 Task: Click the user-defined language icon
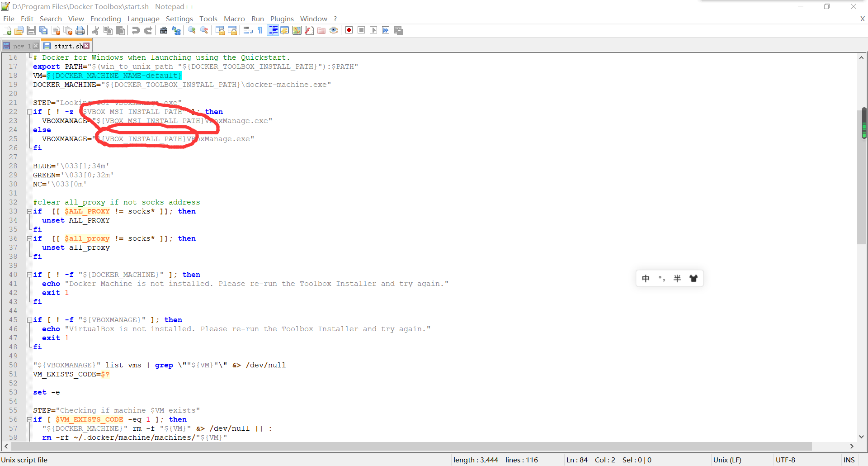(x=285, y=30)
